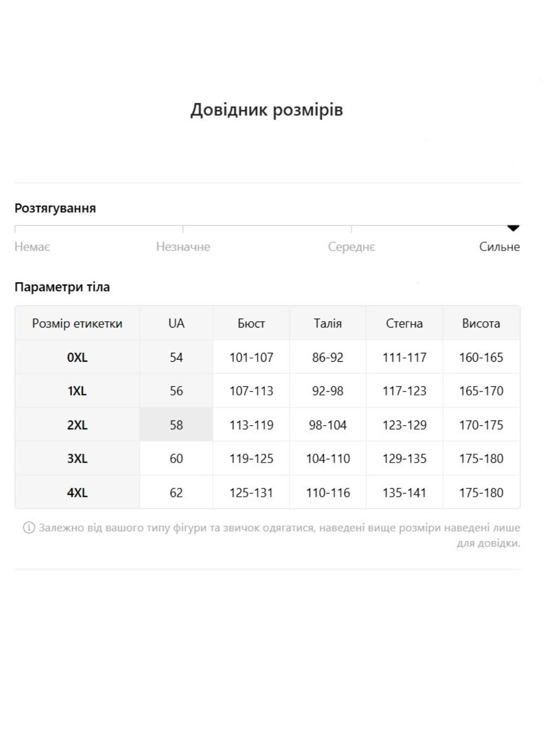Image resolution: width=543 pixels, height=756 pixels.
Task: Click the 'Розмір етикетки' column header
Action: (x=77, y=323)
